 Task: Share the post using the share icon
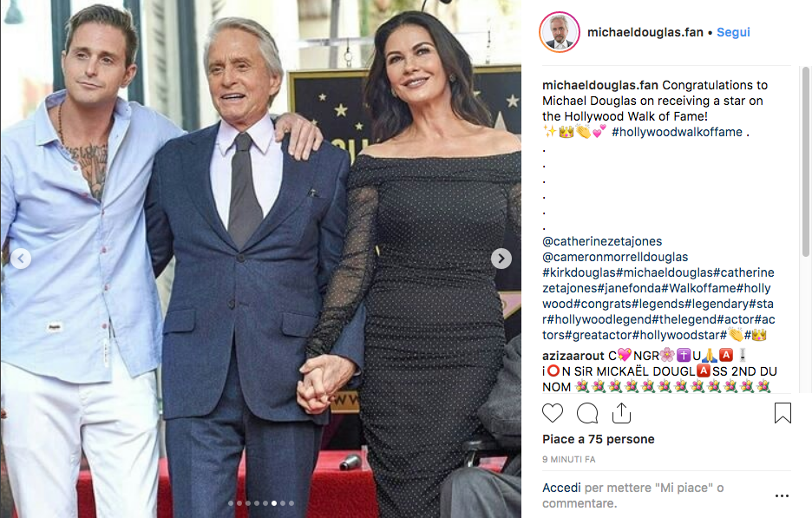pos(621,413)
